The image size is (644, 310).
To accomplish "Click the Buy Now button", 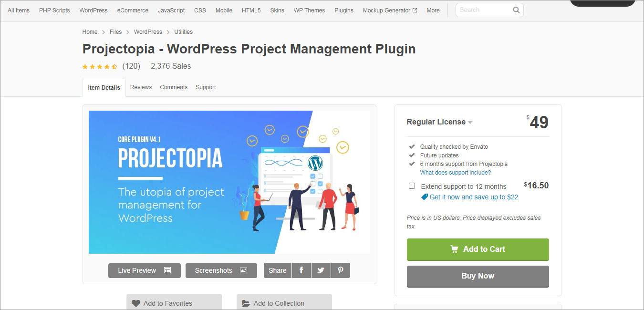I will tap(478, 276).
